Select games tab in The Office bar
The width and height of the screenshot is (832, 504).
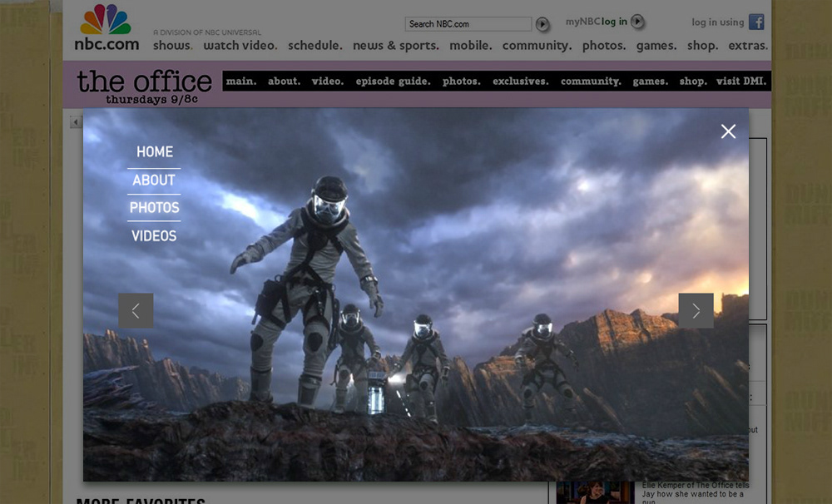click(x=650, y=82)
